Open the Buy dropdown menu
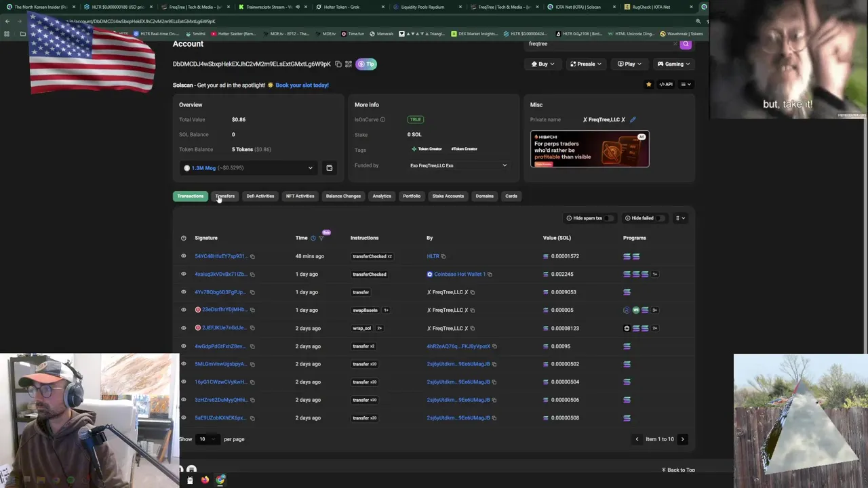The image size is (868, 488). [x=542, y=64]
